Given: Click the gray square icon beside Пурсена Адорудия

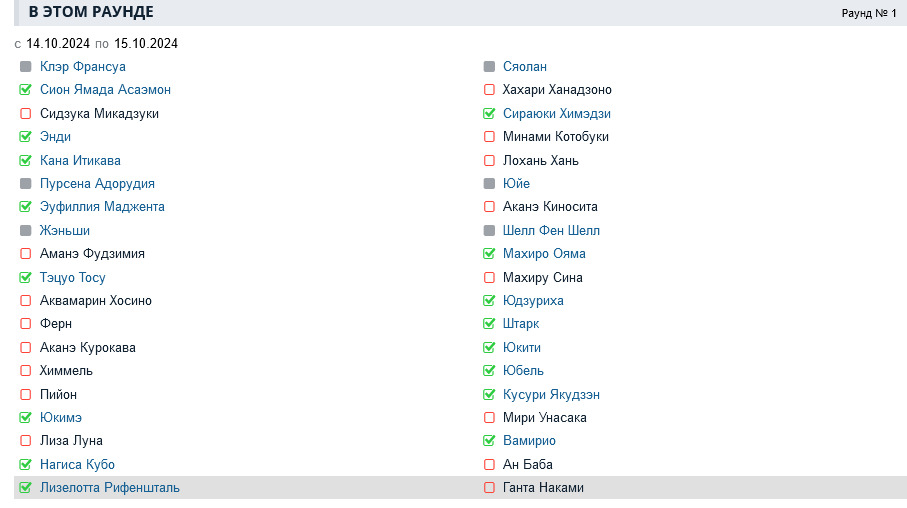Looking at the screenshot, I should 25,184.
